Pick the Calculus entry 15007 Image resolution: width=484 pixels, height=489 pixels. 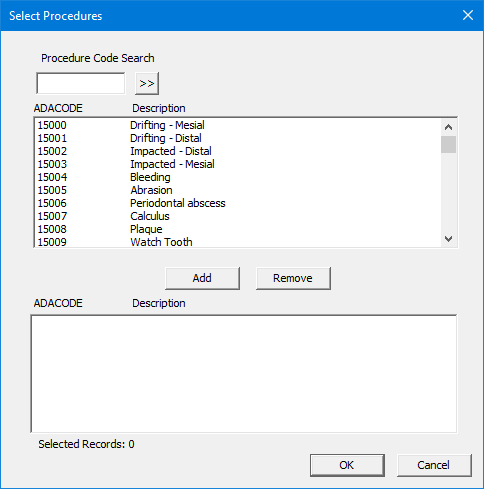point(238,216)
